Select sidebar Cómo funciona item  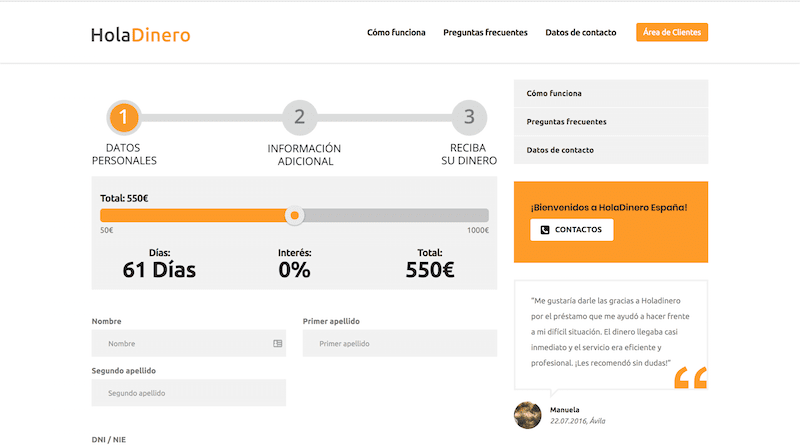click(611, 93)
